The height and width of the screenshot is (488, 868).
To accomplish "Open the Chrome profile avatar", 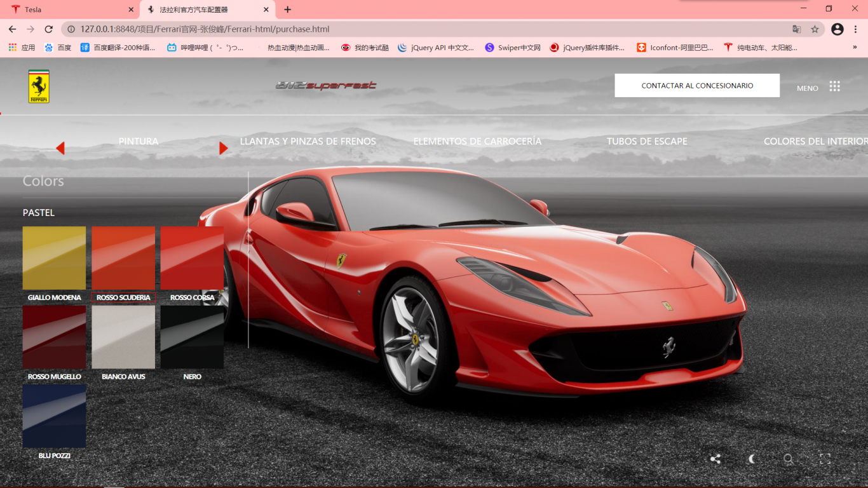I will click(837, 29).
